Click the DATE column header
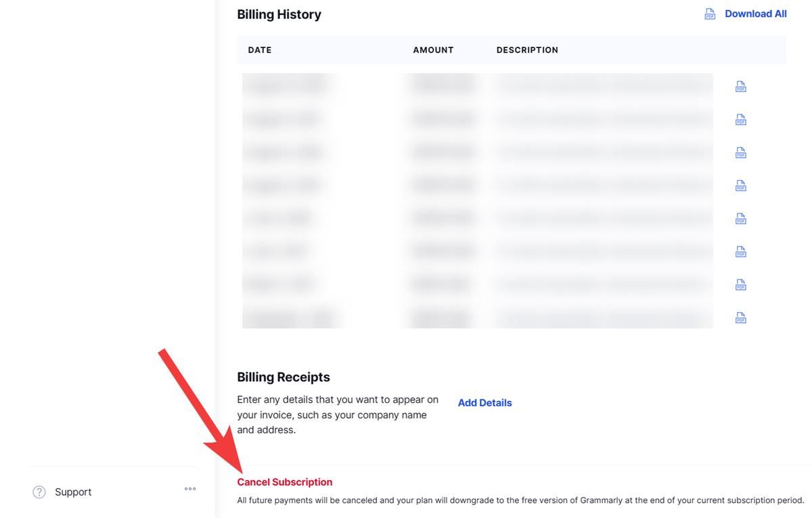812x518 pixels. pos(259,49)
